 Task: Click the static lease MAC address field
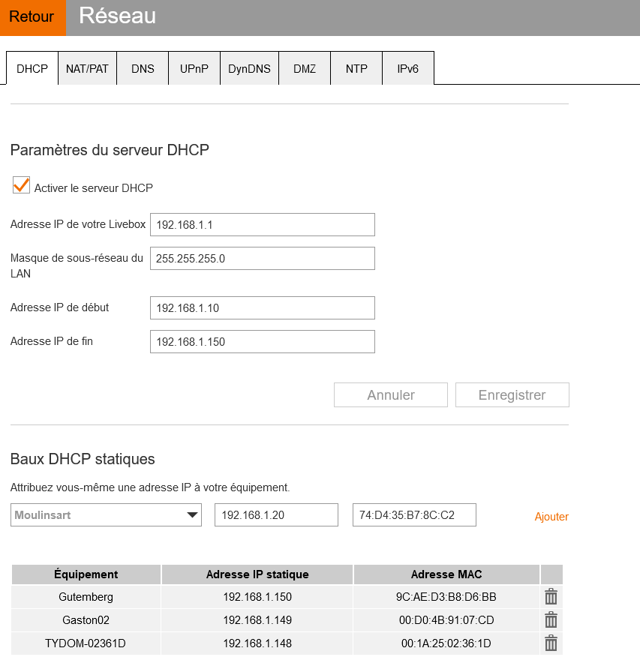[414, 515]
